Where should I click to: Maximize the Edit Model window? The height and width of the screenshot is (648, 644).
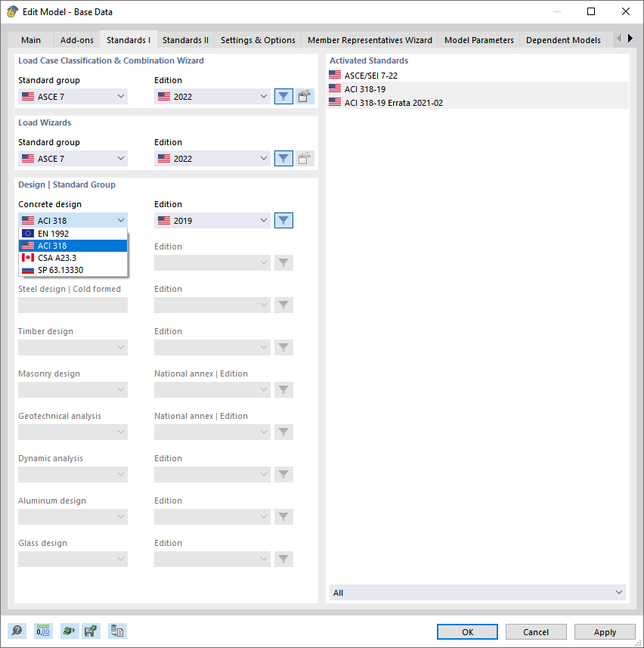point(591,11)
